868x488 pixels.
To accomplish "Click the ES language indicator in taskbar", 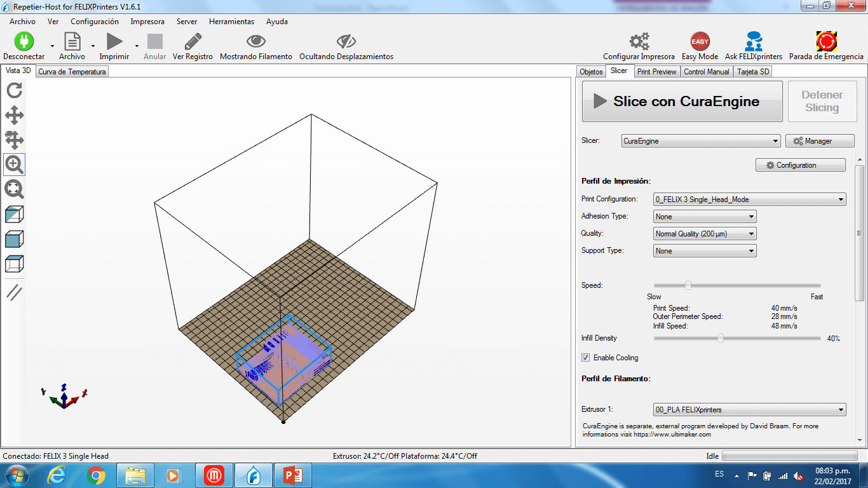I will (719, 475).
